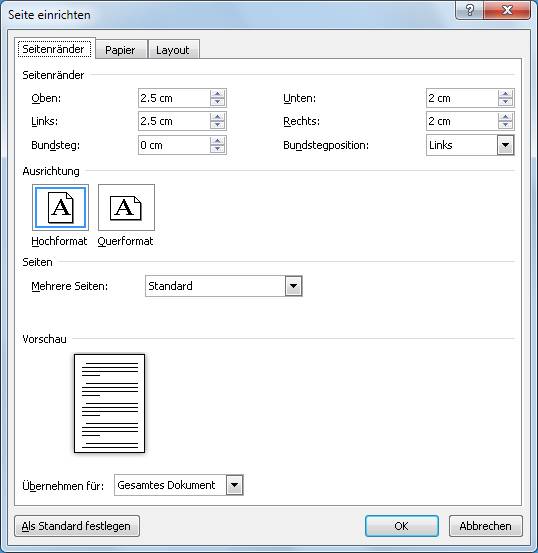The image size is (538, 553).
Task: Increase the Bundsteg value with up arrow
Action: [217, 141]
